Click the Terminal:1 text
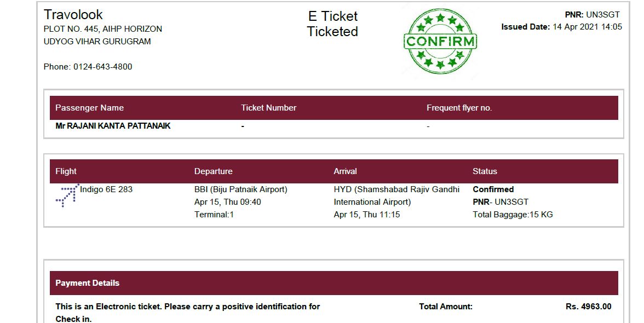The width and height of the screenshot is (644, 323). [x=214, y=215]
